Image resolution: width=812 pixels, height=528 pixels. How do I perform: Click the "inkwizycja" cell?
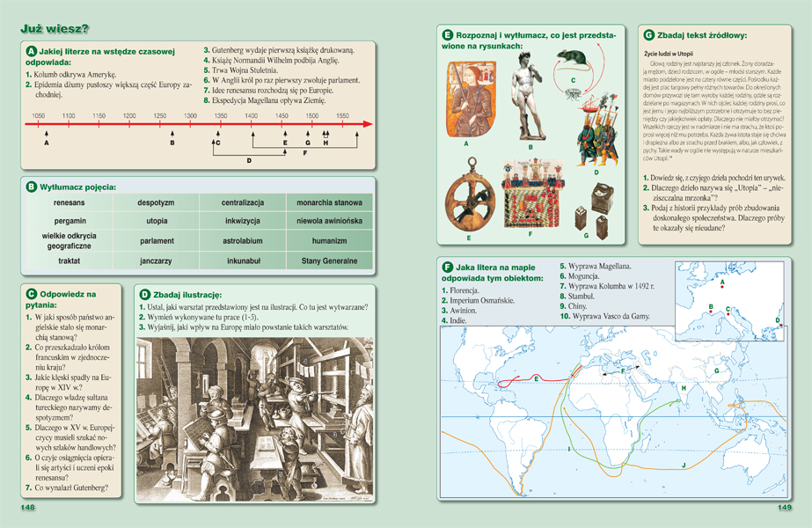coord(242,221)
